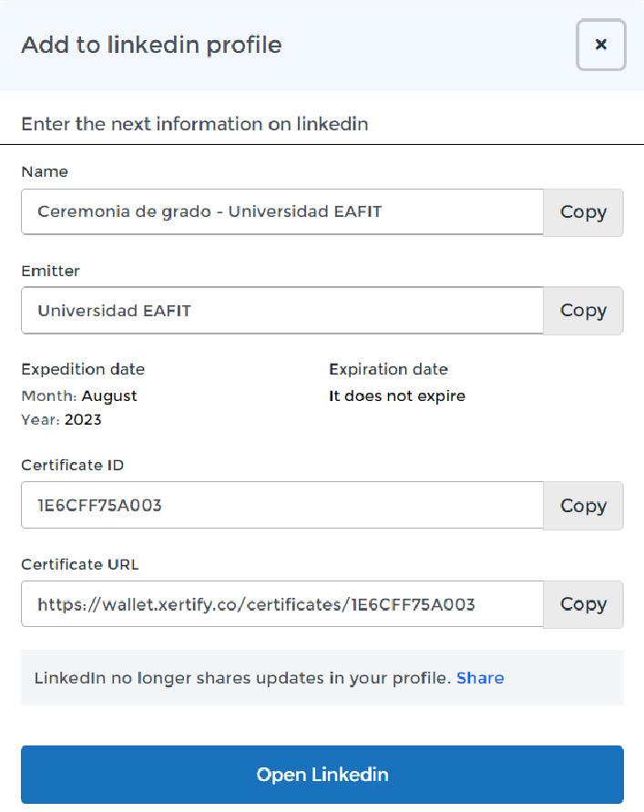Click the Certificate URL label
644x812 pixels.
point(80,564)
